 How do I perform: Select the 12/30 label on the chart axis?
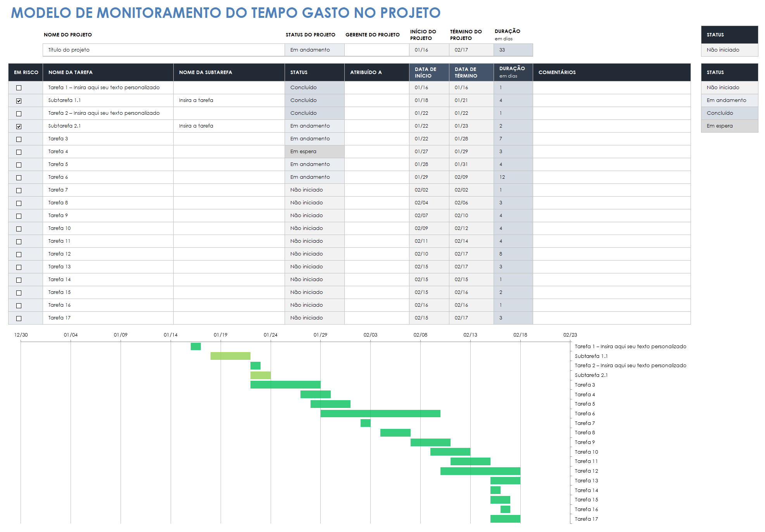point(21,335)
